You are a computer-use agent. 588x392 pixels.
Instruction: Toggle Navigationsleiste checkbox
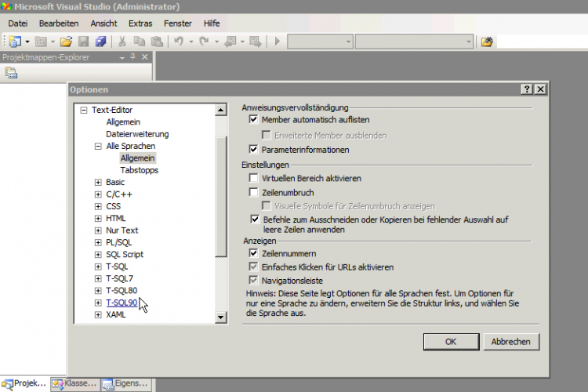click(253, 280)
